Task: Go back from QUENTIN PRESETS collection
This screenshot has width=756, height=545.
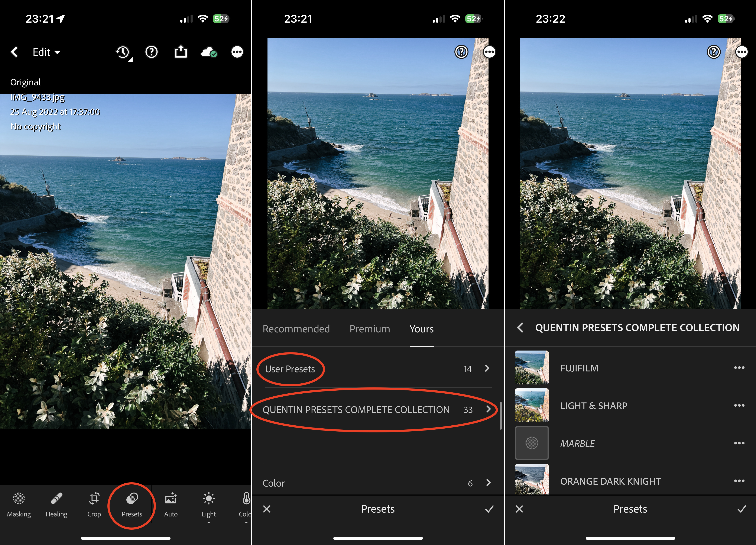Action: 520,328
